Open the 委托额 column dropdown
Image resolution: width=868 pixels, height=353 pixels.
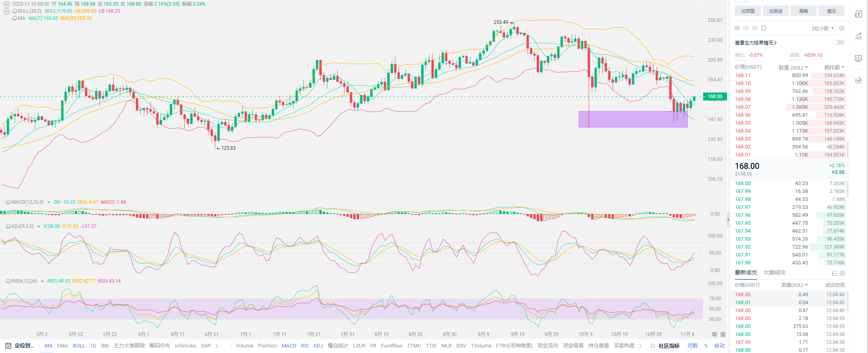coord(834,68)
